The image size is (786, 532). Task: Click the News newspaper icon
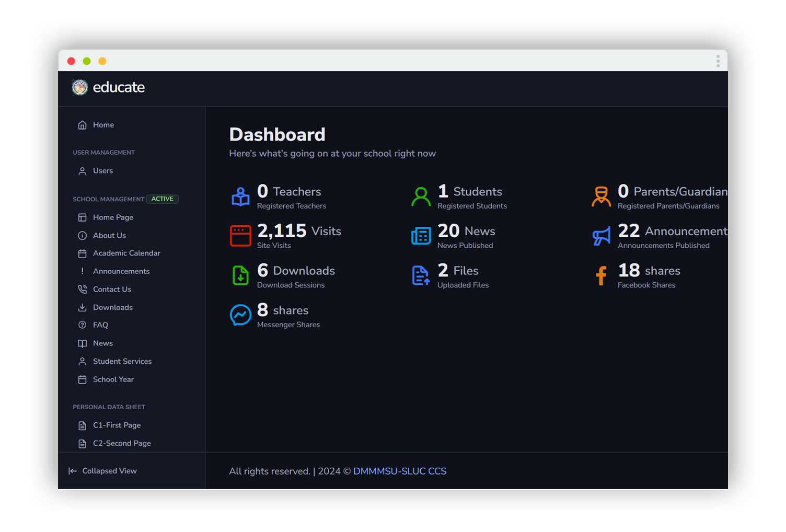[x=421, y=236]
